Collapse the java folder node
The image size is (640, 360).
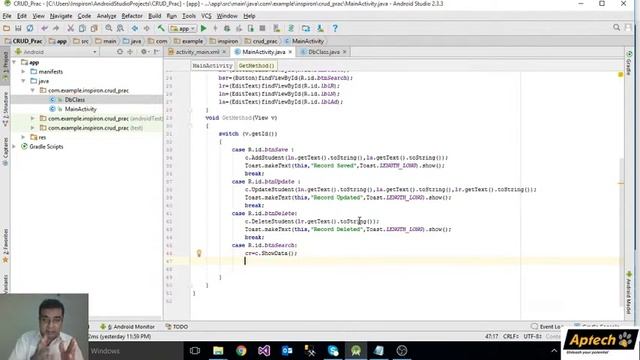coord(23,81)
